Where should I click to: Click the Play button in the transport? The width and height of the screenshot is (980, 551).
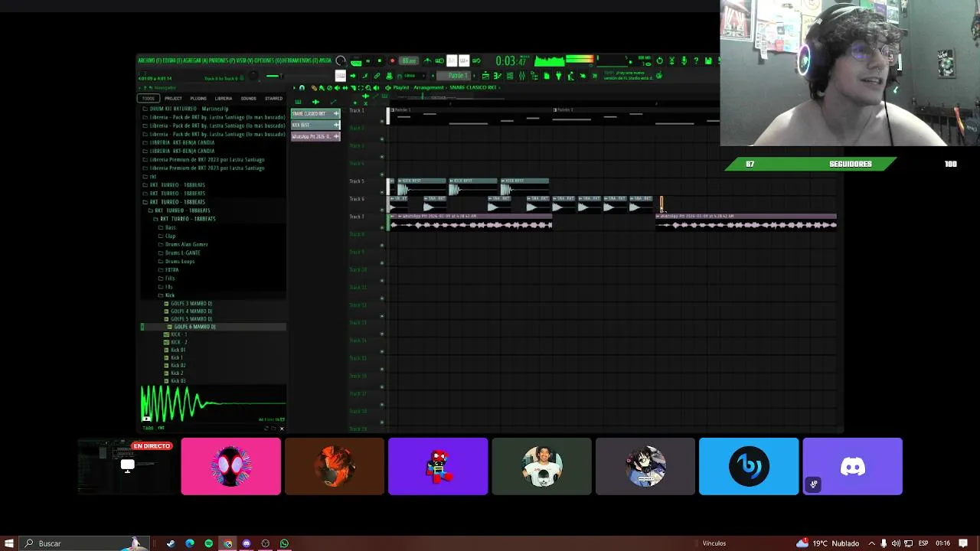point(367,60)
